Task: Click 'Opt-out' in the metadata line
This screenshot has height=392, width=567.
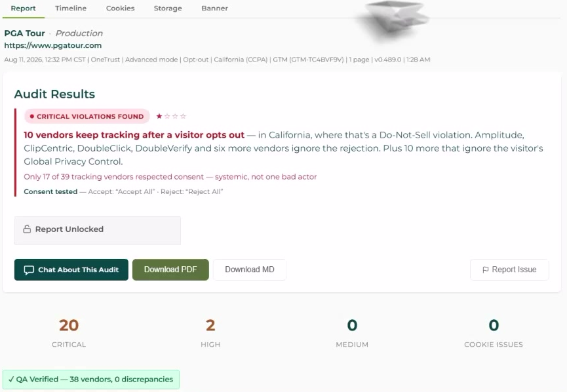Action: pyautogui.click(x=195, y=60)
